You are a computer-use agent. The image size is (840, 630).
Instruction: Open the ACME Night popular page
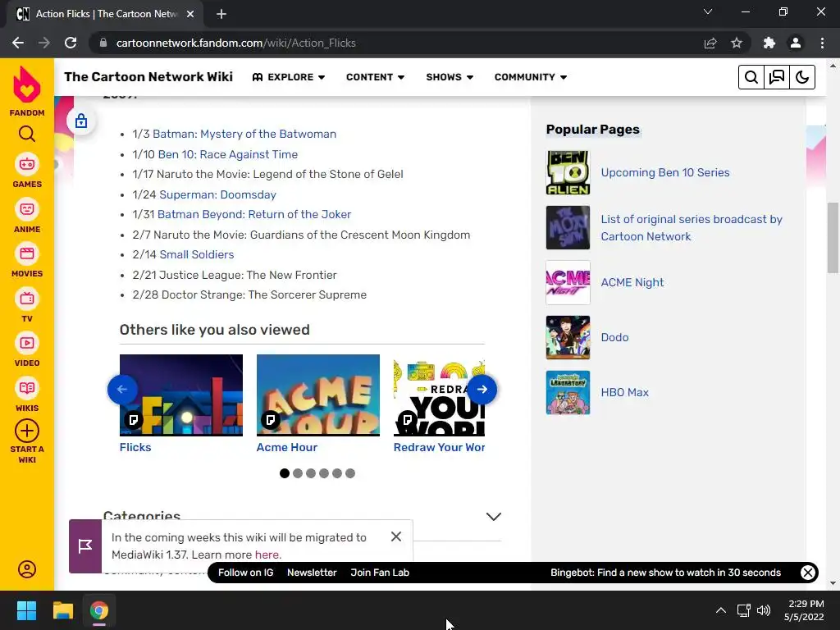(x=632, y=282)
